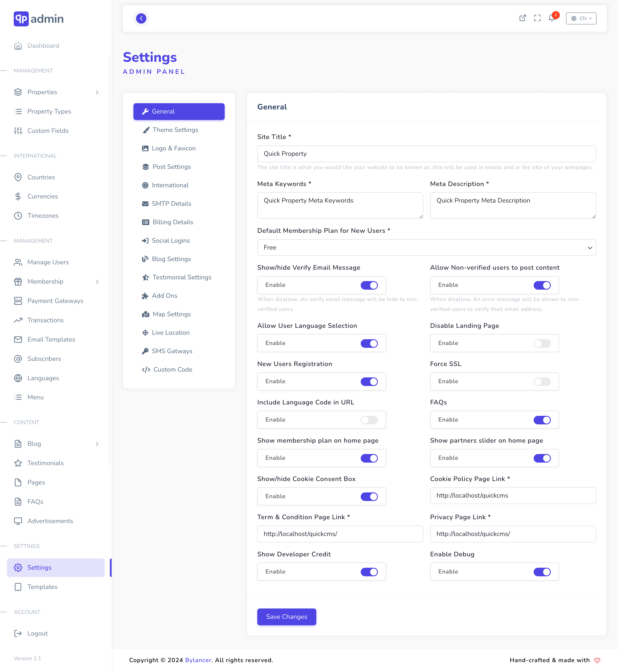Click the Site Title input field

point(426,154)
